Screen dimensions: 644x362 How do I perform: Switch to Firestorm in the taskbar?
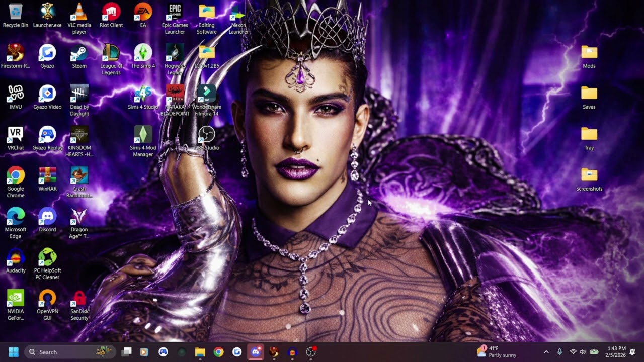point(274,352)
